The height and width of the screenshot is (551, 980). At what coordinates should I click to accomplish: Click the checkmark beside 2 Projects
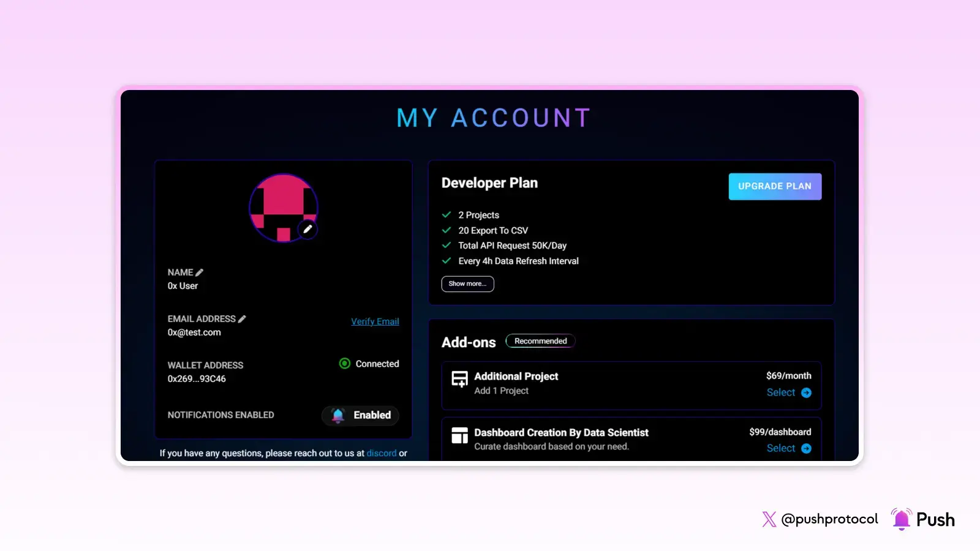pyautogui.click(x=447, y=215)
